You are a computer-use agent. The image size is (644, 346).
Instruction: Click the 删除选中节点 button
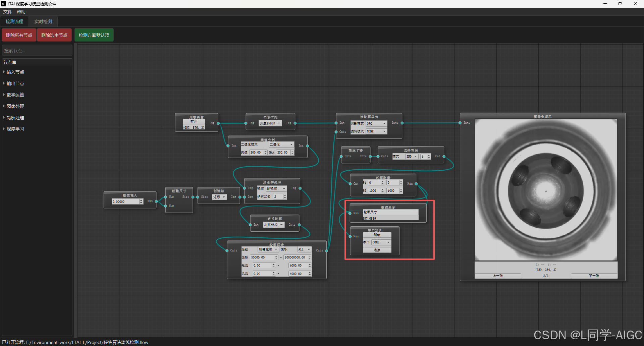point(54,35)
